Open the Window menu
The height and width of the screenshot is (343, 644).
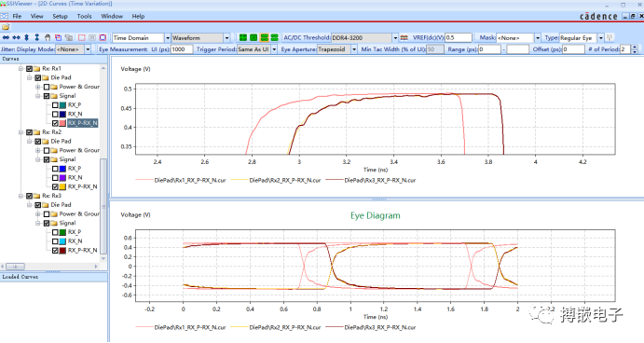pyautogui.click(x=112, y=16)
